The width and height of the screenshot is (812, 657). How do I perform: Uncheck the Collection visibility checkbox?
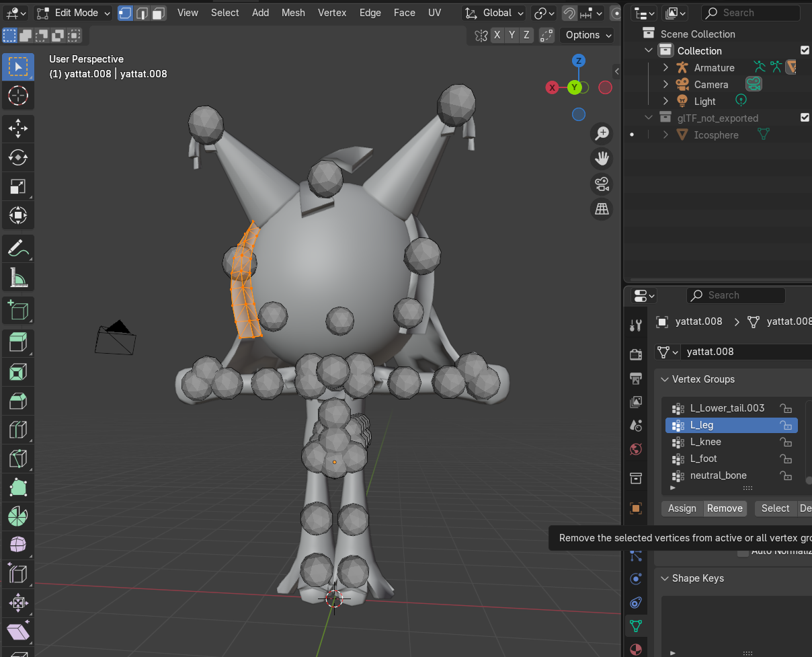805,50
